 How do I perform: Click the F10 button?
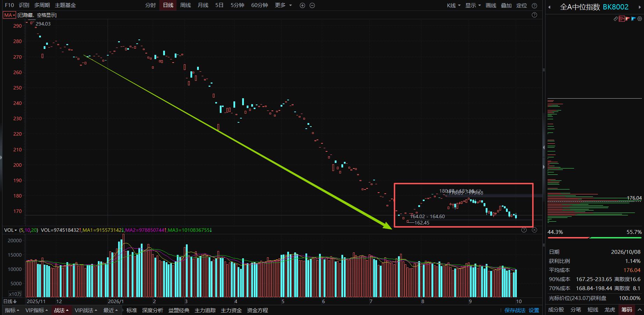9,5
